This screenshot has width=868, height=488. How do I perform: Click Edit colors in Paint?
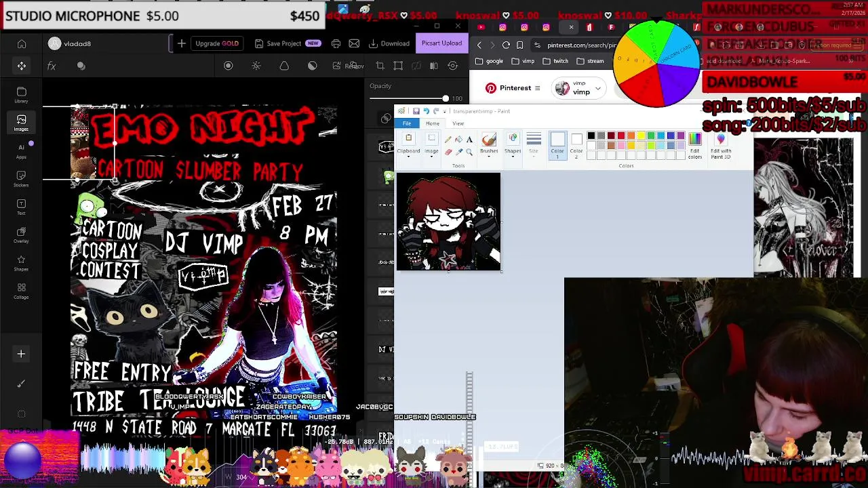695,146
